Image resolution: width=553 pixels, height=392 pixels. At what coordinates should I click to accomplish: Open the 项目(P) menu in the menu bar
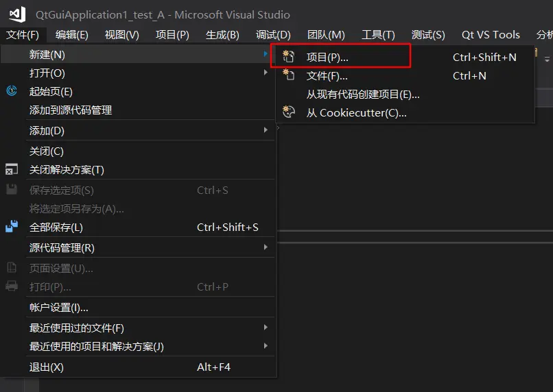172,35
